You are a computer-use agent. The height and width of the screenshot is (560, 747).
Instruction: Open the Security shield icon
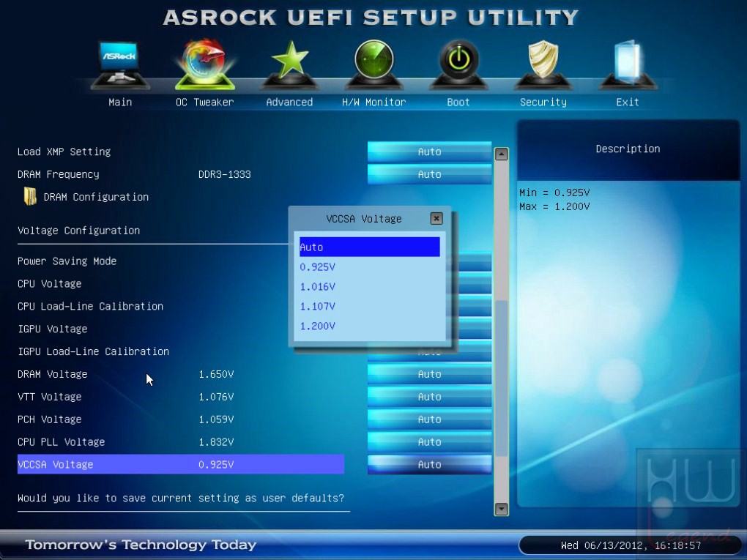click(x=543, y=64)
